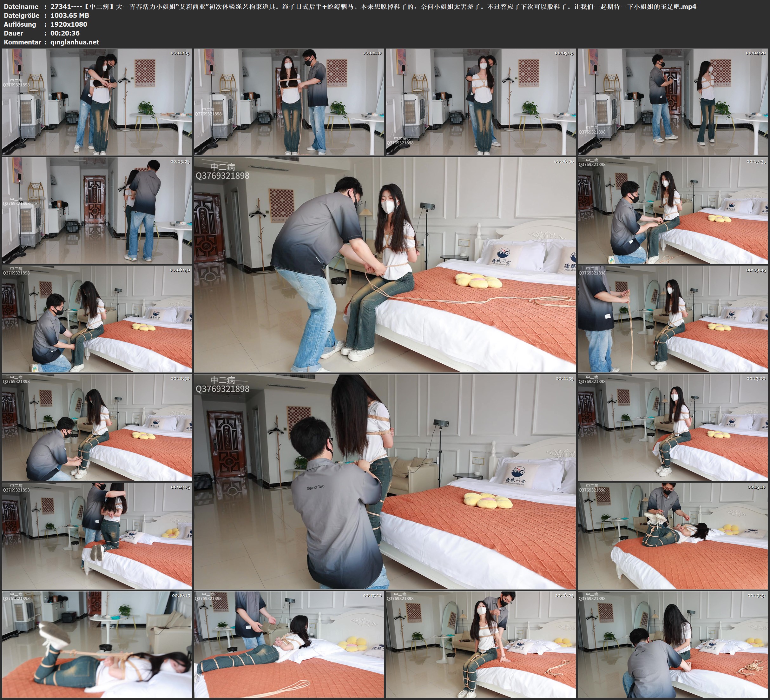The height and width of the screenshot is (700, 770).
Task: Select the frame at timestamp 00:02:10
Action: pos(289,102)
